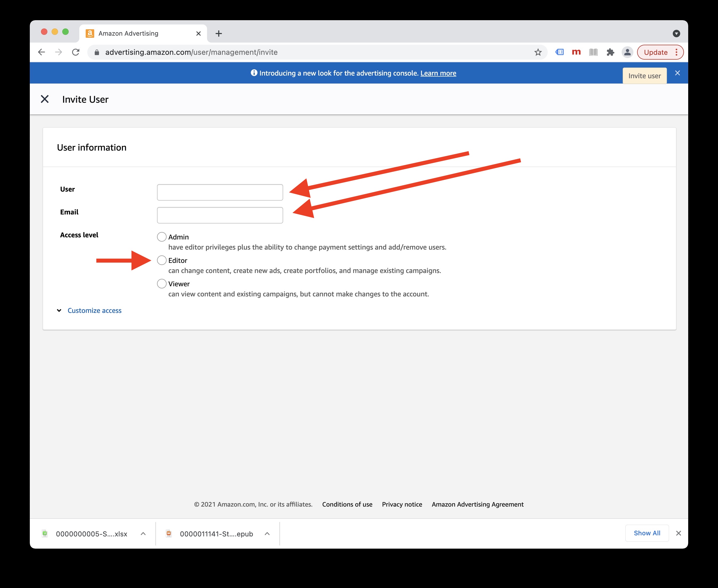The height and width of the screenshot is (588, 718).
Task: Open the three-dot Chrome menu in Update
Action: pyautogui.click(x=676, y=52)
